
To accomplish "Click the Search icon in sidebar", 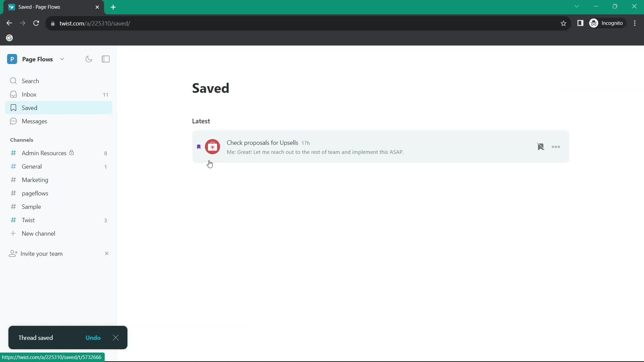I will (14, 80).
